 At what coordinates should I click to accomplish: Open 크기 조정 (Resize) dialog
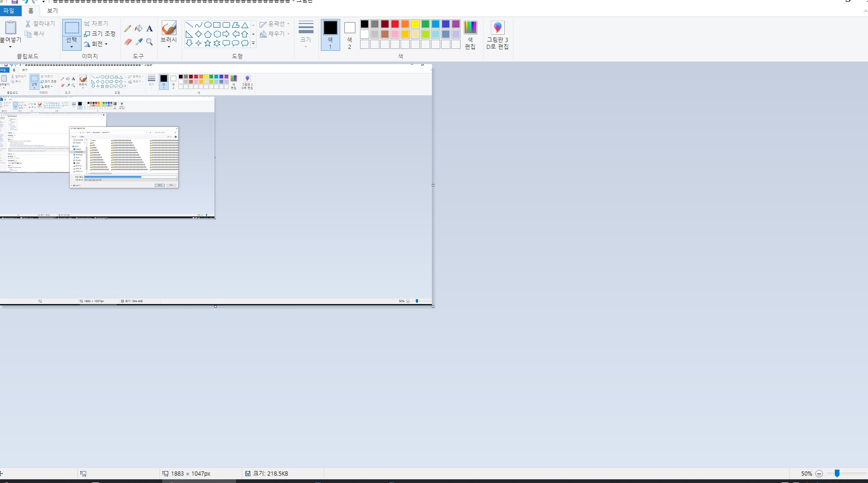coord(100,34)
